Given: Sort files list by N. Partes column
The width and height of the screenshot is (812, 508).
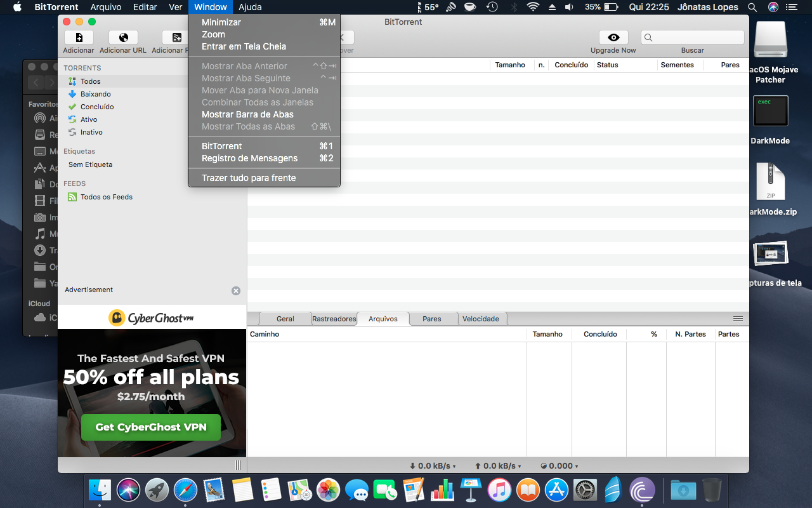Looking at the screenshot, I should pos(691,334).
